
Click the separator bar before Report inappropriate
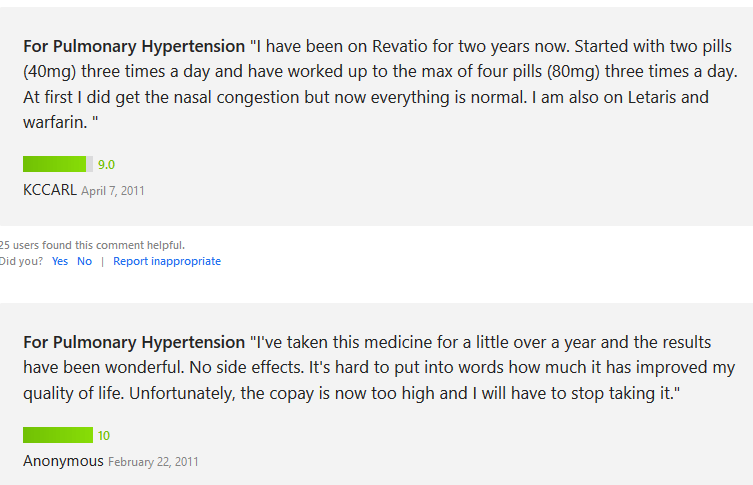(102, 262)
